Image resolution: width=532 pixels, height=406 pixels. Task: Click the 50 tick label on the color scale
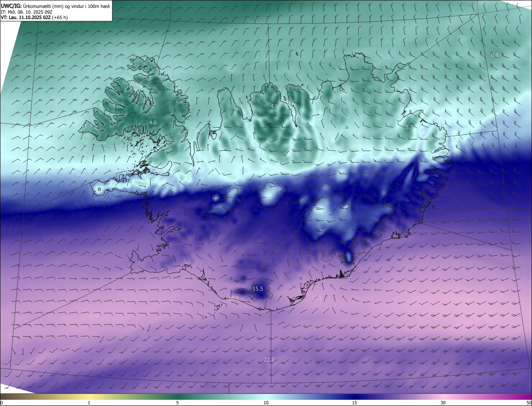tap(529, 403)
